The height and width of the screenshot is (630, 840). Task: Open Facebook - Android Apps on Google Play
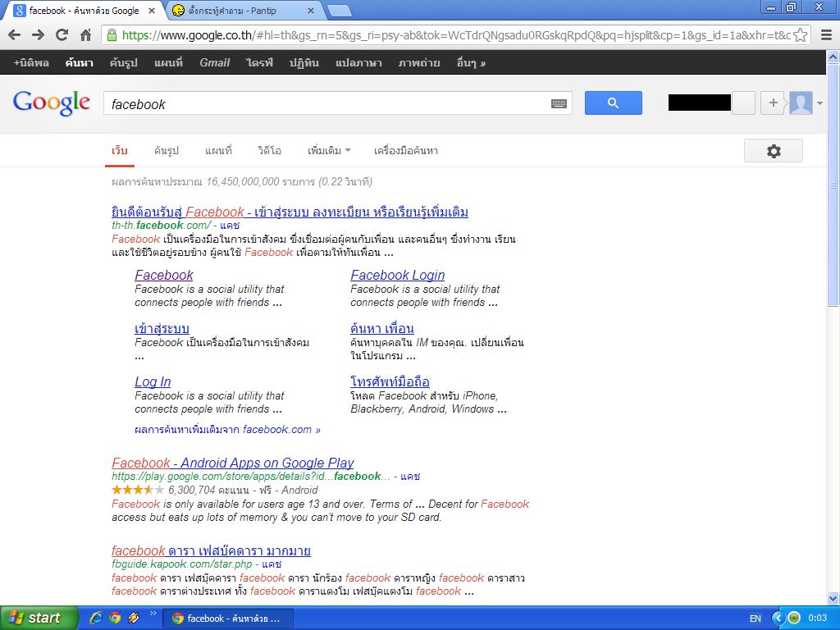coord(232,463)
